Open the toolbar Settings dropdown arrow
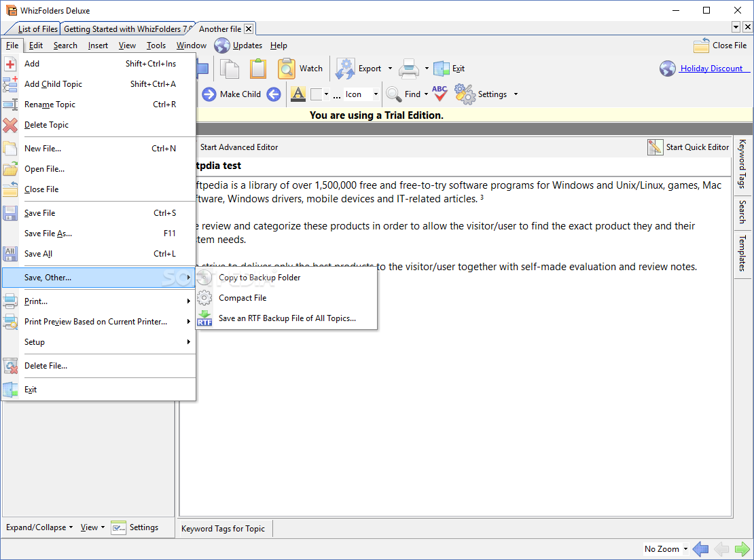 pos(516,94)
